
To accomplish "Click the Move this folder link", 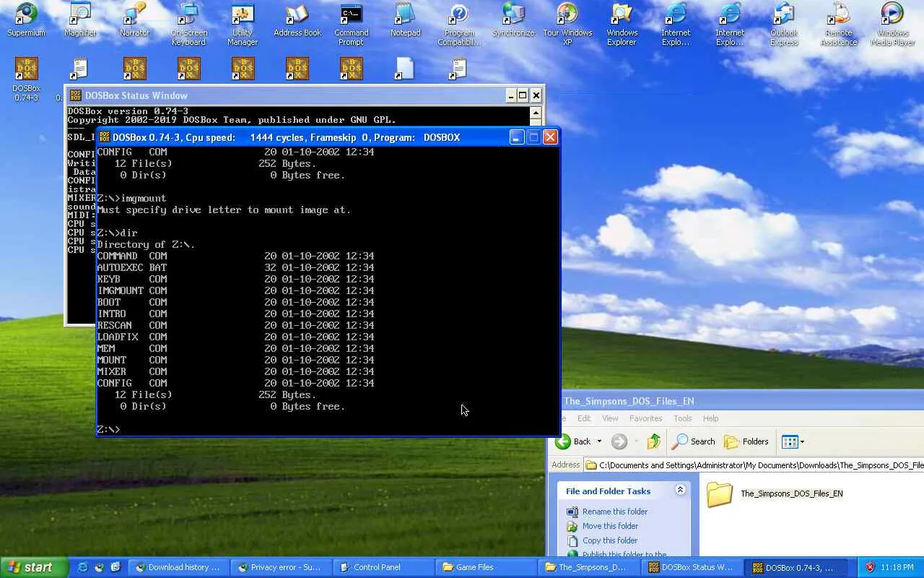I will pyautogui.click(x=611, y=526).
